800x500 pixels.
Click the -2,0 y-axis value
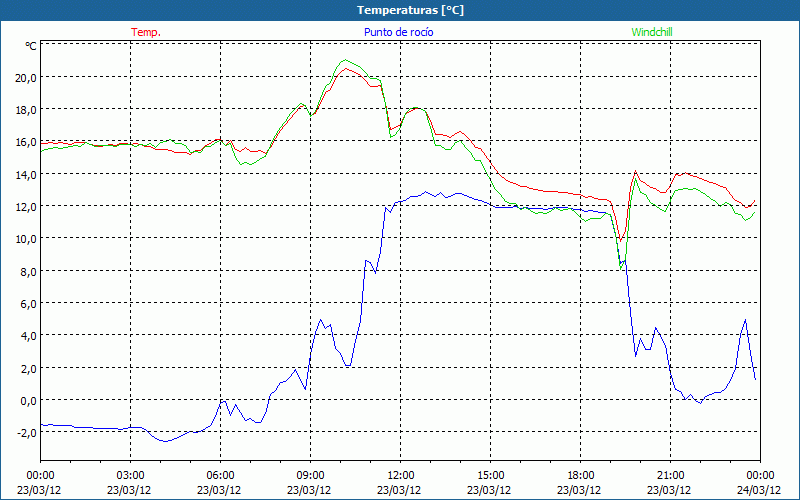[x=26, y=433]
